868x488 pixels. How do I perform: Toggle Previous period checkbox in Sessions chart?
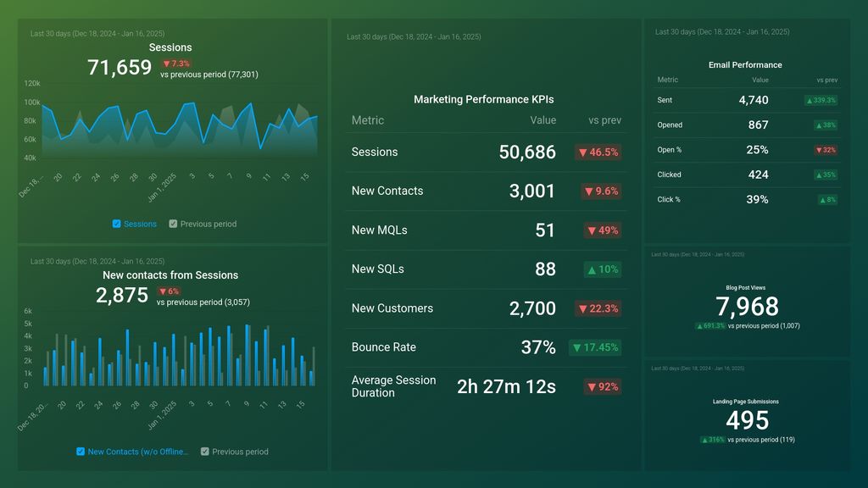pyautogui.click(x=173, y=224)
